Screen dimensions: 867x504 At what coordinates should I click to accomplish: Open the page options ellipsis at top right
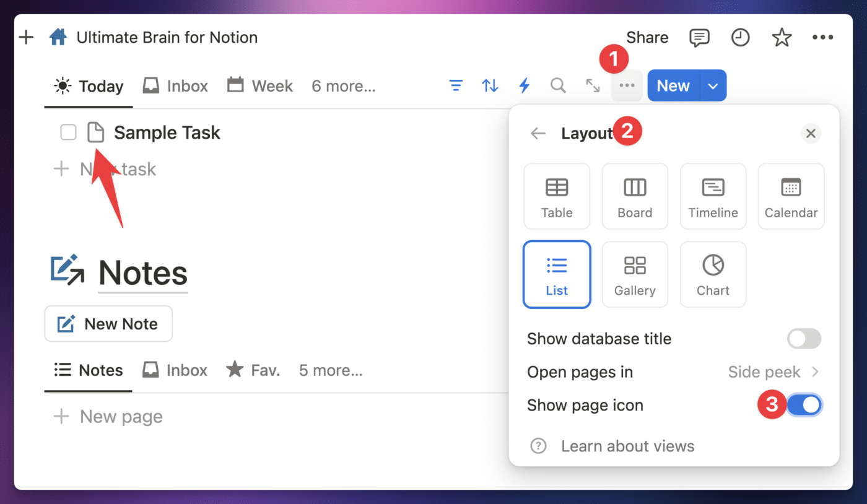(822, 37)
